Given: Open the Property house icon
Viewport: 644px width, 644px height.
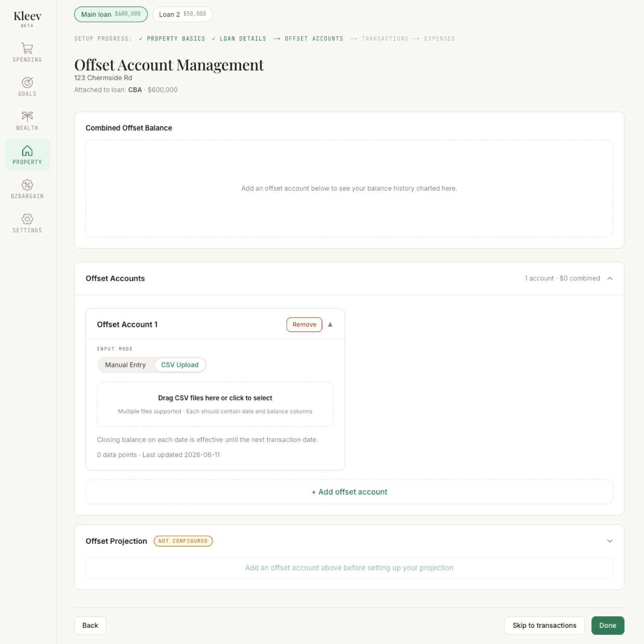Looking at the screenshot, I should [27, 151].
